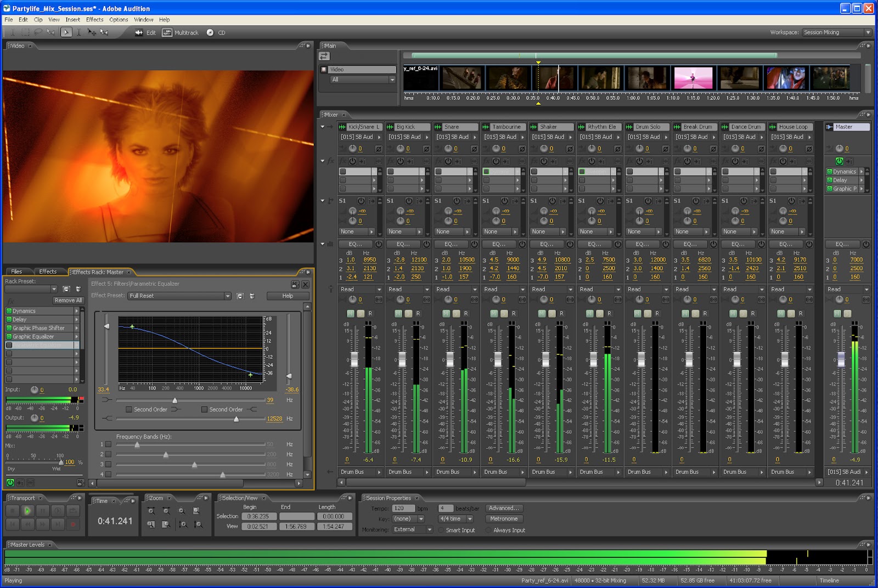Viewport: 878px width, 588px height.
Task: Close the Parametric Equalizer effect panel
Action: [306, 284]
